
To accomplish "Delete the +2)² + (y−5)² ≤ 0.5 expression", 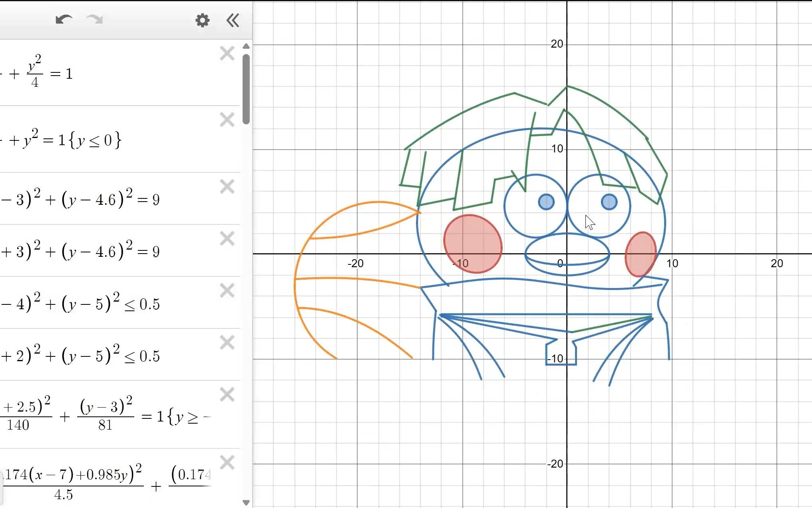I will 227,342.
